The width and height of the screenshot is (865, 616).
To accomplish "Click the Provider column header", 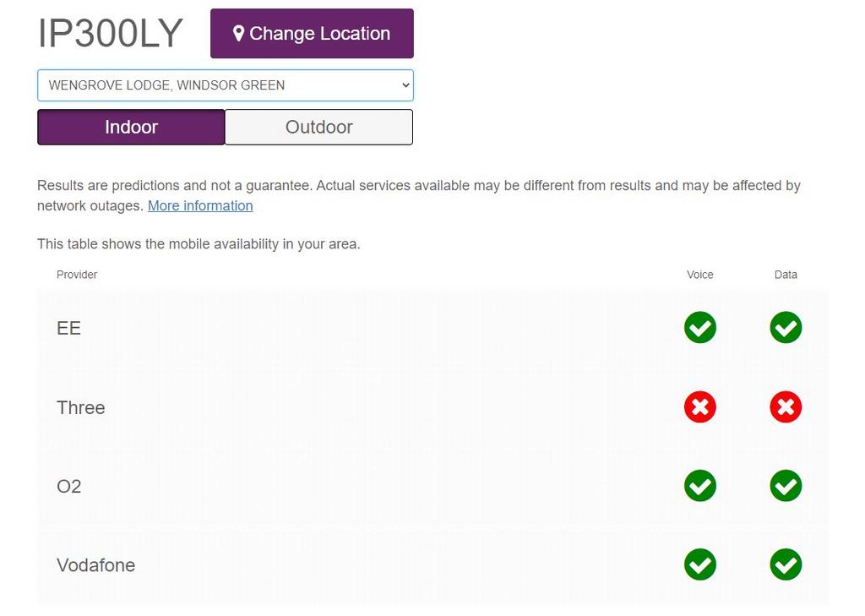I will tap(77, 275).
